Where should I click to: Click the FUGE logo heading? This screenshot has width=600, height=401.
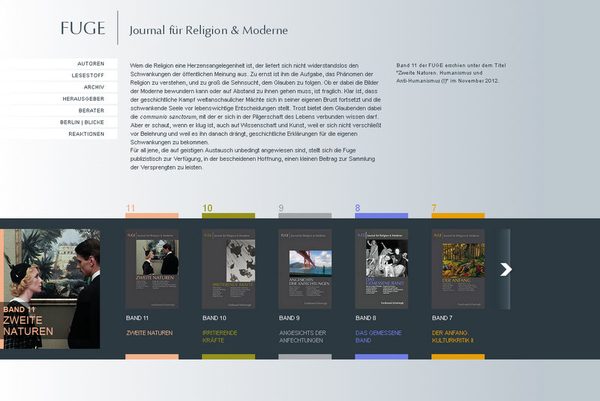[83, 28]
